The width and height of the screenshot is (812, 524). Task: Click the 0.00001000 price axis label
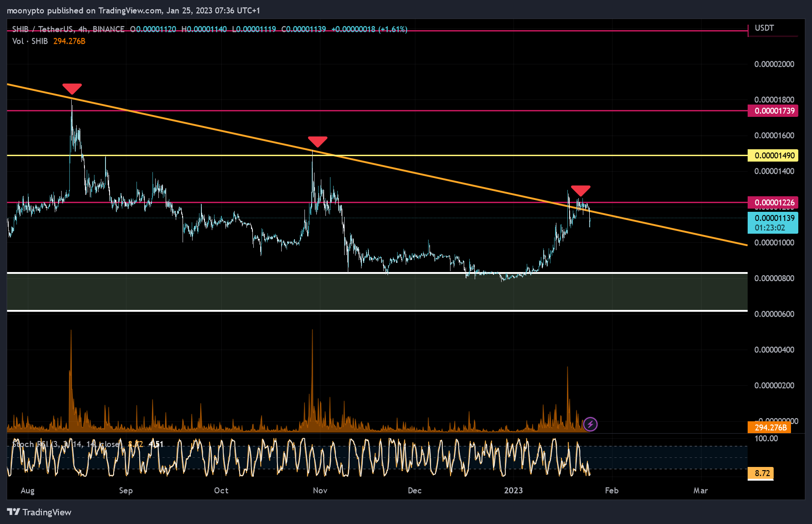[774, 243]
